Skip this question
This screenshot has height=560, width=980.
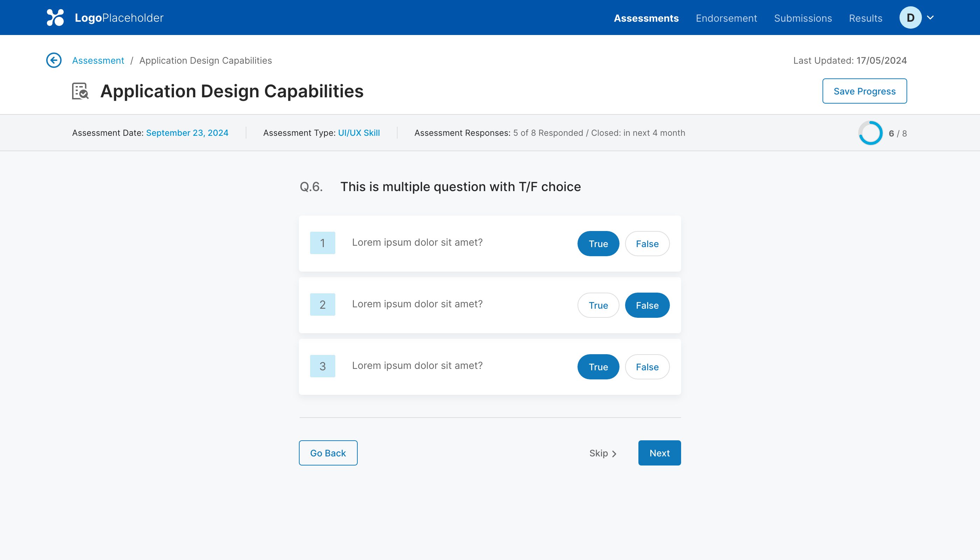click(x=603, y=454)
